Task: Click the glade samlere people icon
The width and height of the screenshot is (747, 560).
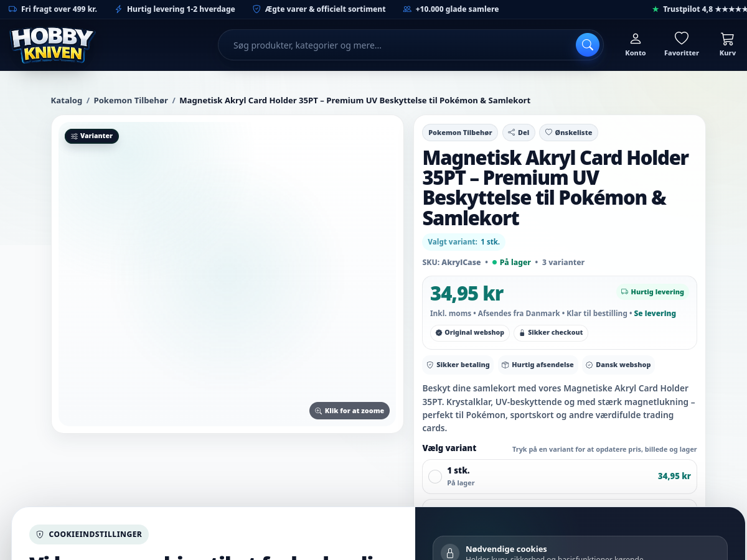Action: (407, 9)
